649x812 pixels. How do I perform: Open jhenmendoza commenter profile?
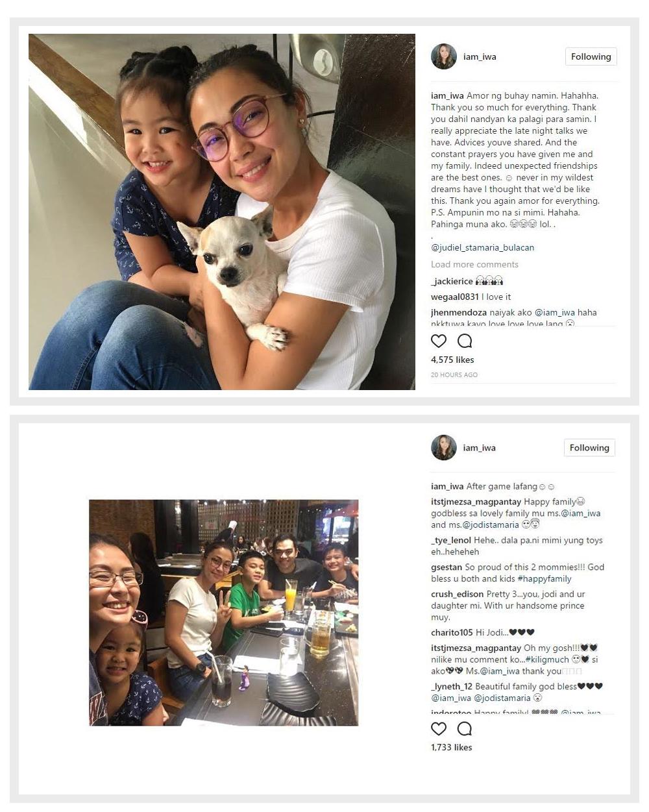tap(459, 312)
